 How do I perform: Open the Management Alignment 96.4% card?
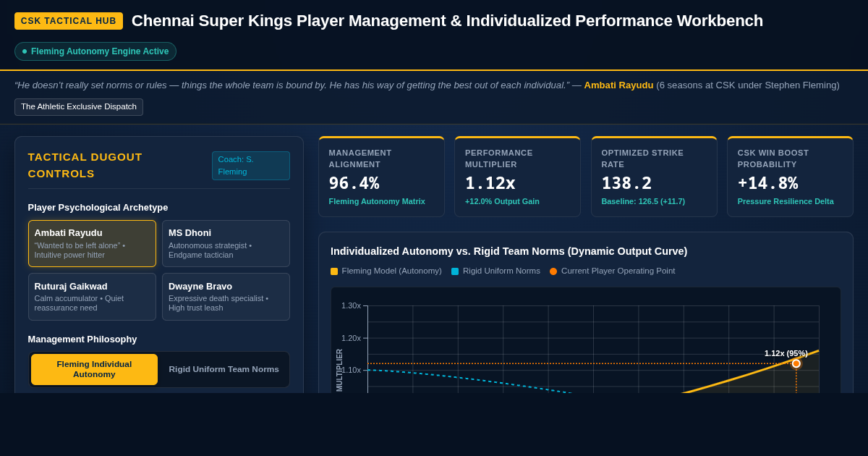[x=381, y=177]
